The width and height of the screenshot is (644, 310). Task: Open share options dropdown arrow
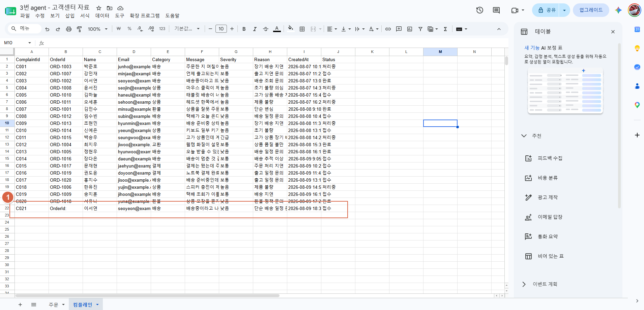(564, 10)
